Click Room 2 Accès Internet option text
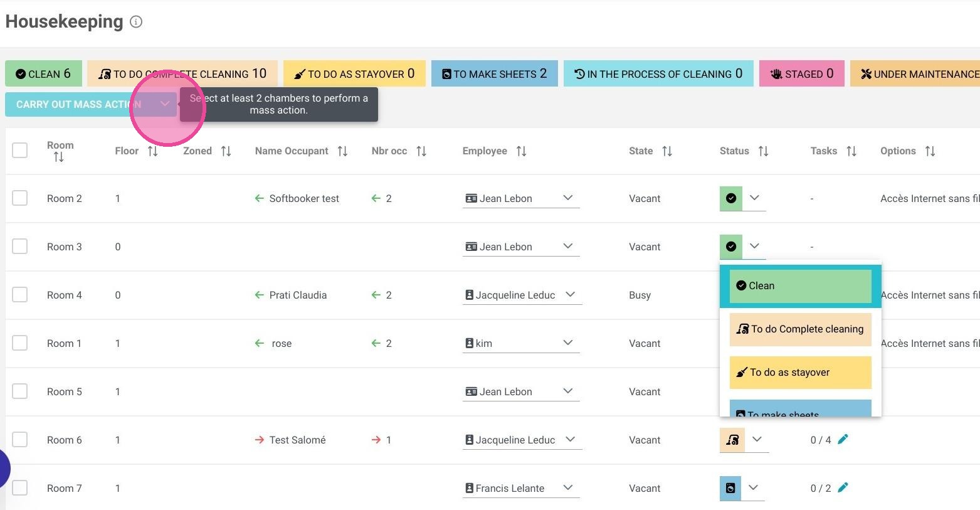This screenshot has height=510, width=980. point(930,198)
